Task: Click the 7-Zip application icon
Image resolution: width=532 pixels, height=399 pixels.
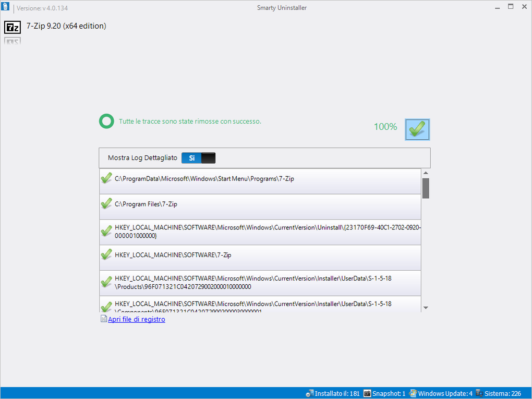Action: 12,27
